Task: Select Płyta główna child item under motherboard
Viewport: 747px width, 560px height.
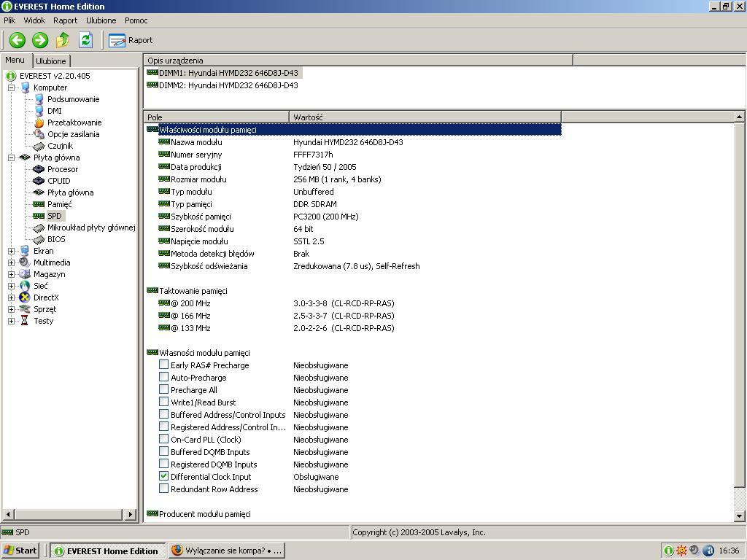Action: 71,192
